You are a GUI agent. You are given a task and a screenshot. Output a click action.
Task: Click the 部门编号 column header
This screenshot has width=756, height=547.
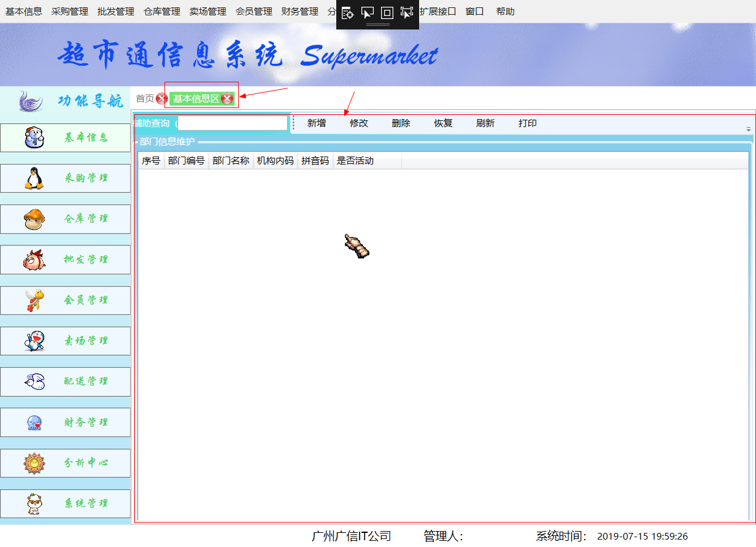click(187, 160)
